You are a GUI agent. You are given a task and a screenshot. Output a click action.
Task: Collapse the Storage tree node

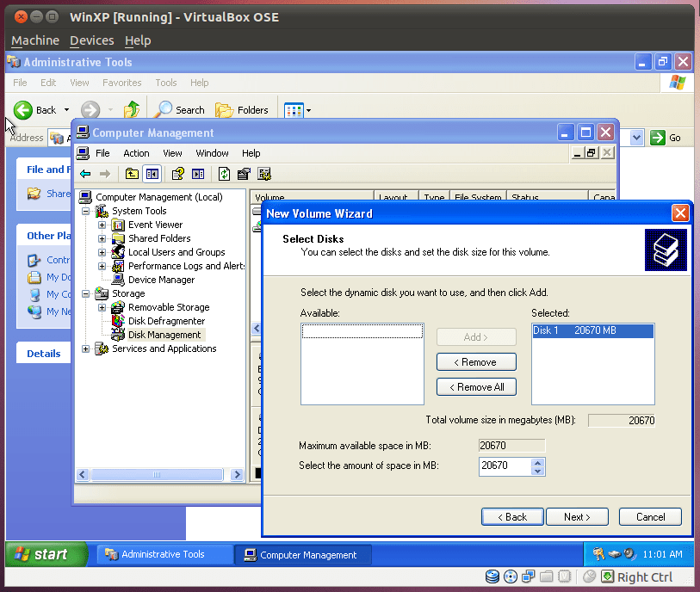click(84, 293)
